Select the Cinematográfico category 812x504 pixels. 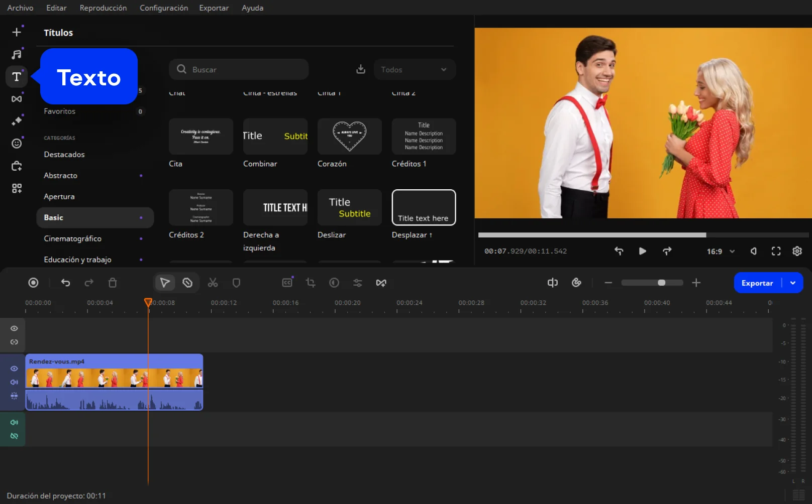point(72,239)
